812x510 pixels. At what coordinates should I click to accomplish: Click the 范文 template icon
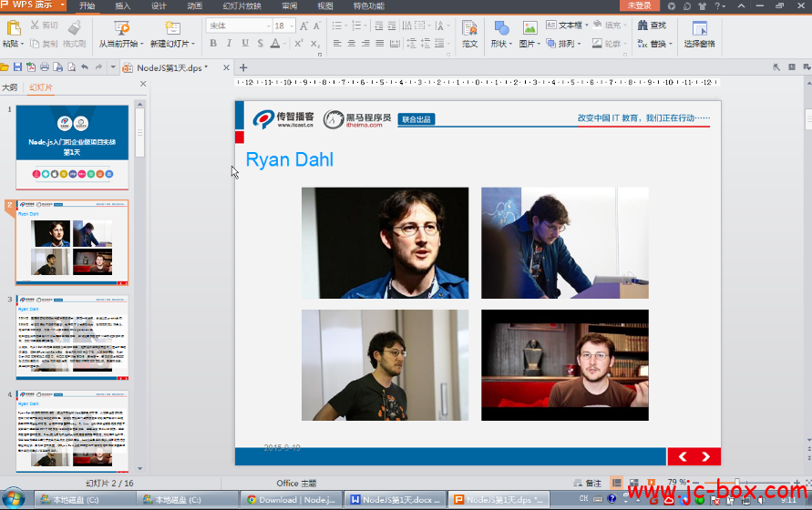point(469,28)
